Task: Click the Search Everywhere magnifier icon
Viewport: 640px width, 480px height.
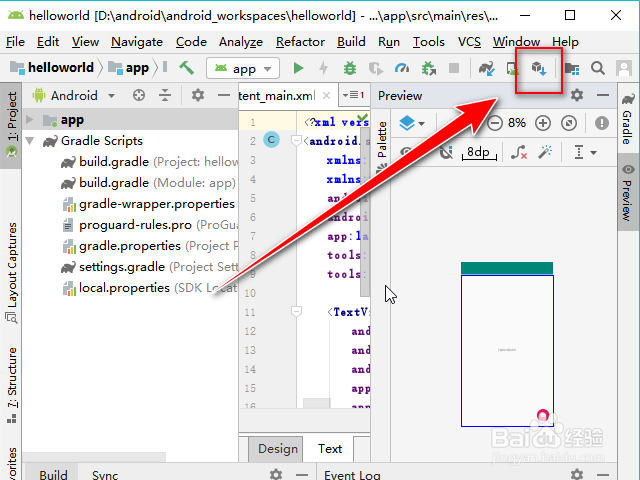Action: [x=598, y=68]
